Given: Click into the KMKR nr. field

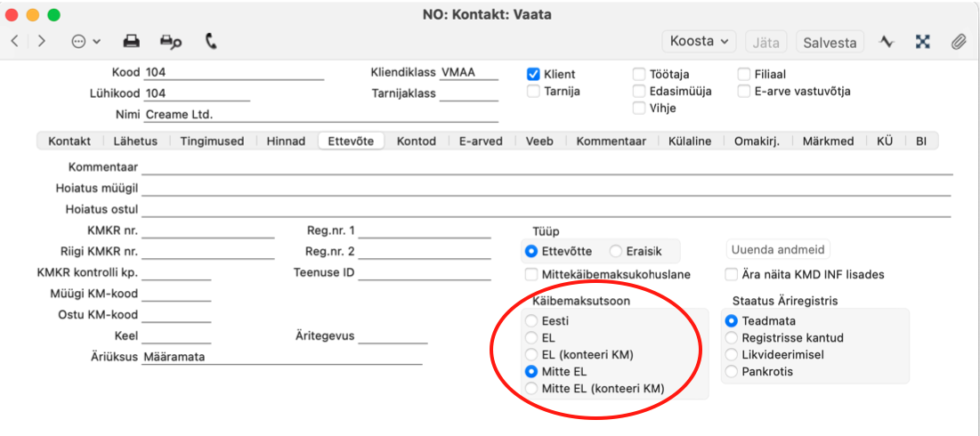Looking at the screenshot, I should tap(208, 231).
